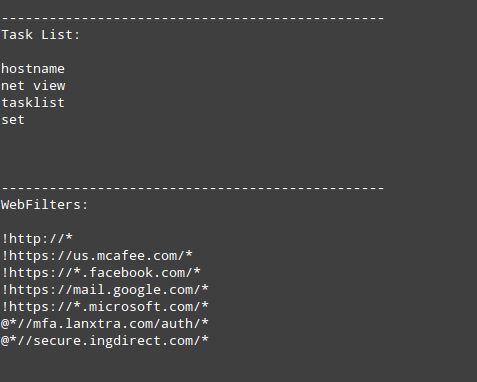Click the mfa.lanxtra.com/auth filter line
Image resolution: width=477 pixels, height=382 pixels.
pyautogui.click(x=105, y=324)
